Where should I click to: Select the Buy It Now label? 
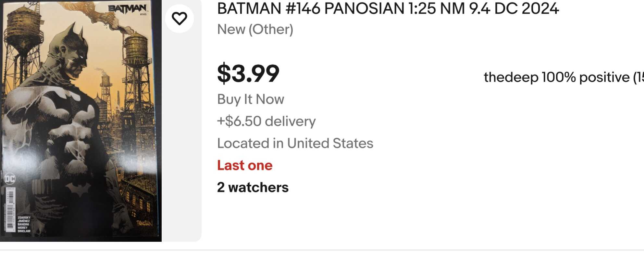(251, 99)
